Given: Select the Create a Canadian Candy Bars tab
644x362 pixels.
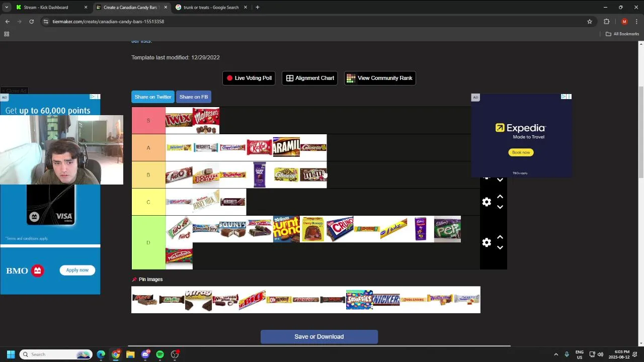Looking at the screenshot, I should point(131,8).
